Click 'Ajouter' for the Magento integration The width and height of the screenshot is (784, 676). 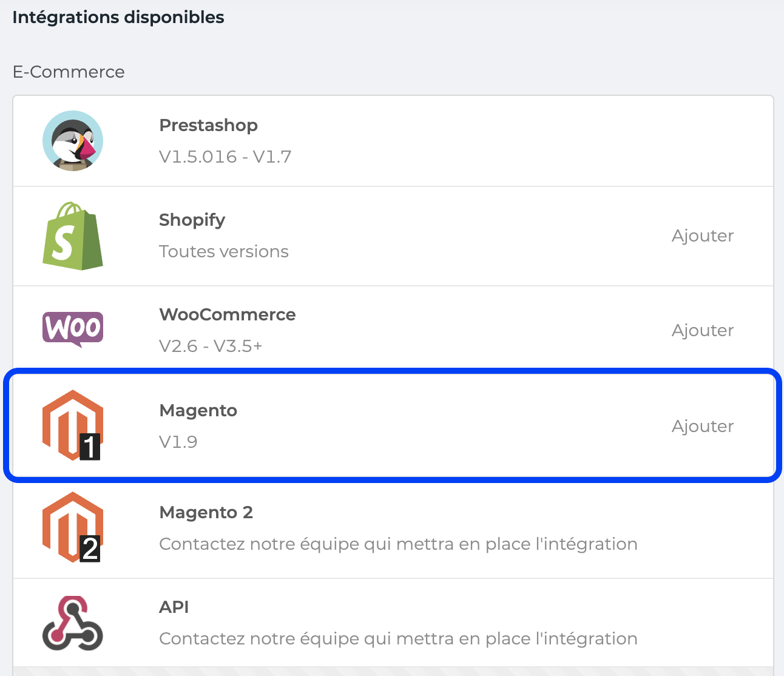[702, 426]
